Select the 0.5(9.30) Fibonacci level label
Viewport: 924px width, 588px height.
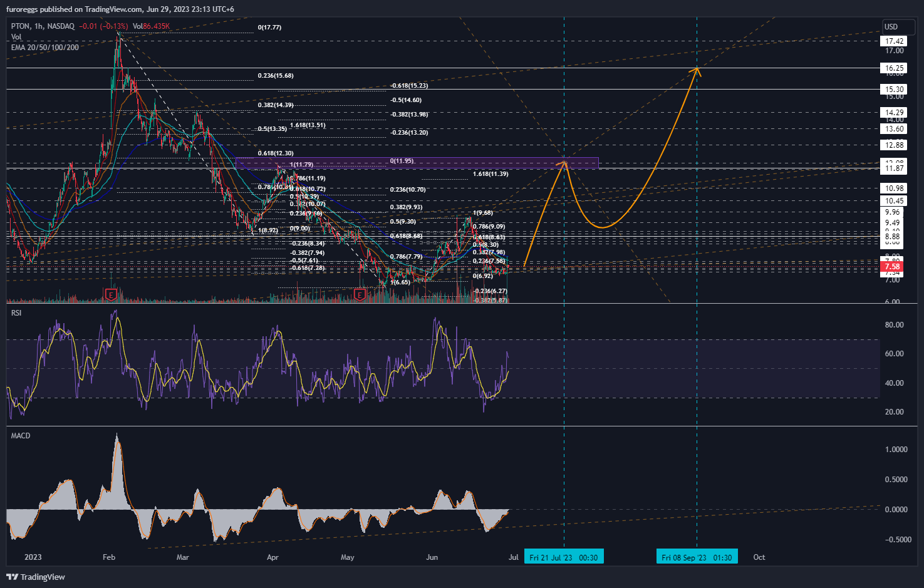pos(403,222)
